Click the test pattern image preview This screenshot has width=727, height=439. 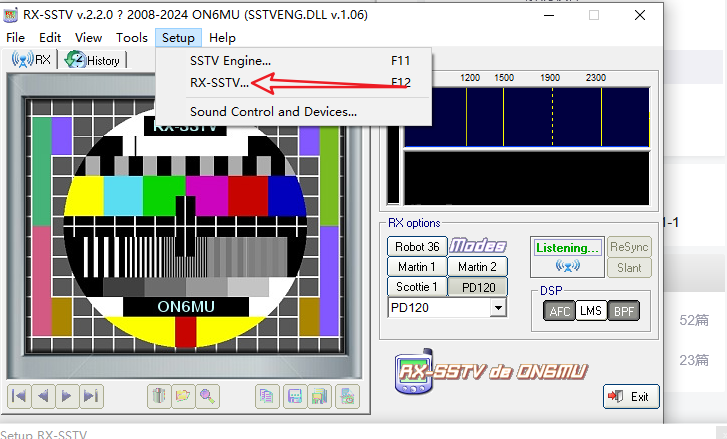pos(185,225)
